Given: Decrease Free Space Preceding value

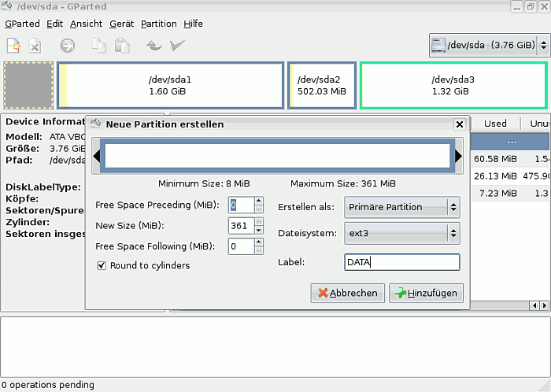Looking at the screenshot, I should (x=259, y=209).
